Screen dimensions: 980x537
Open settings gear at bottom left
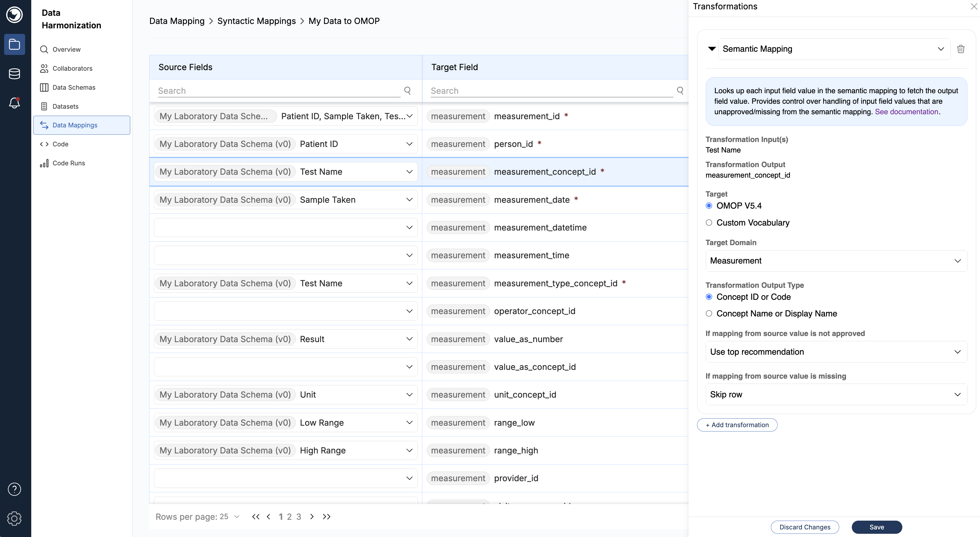(15, 518)
